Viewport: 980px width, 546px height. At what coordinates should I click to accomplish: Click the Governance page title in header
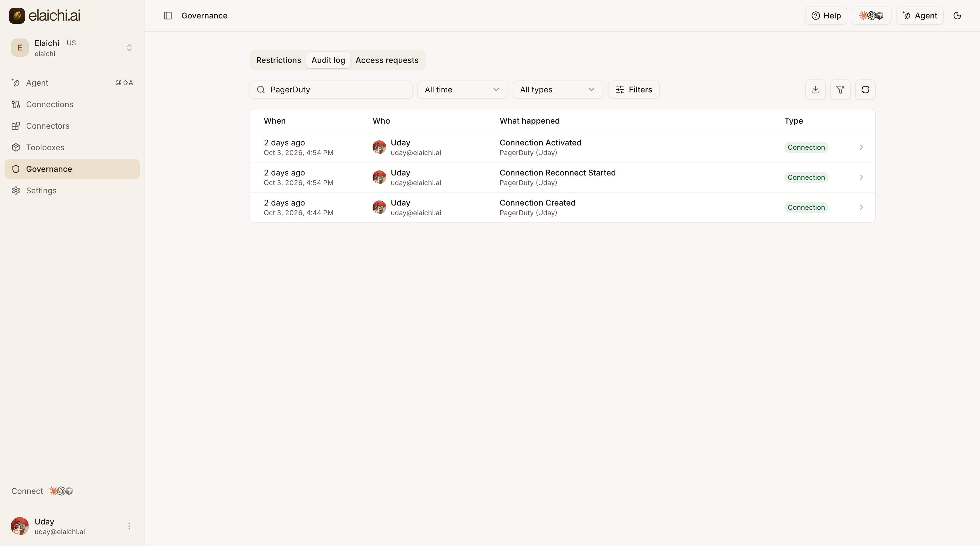(204, 16)
